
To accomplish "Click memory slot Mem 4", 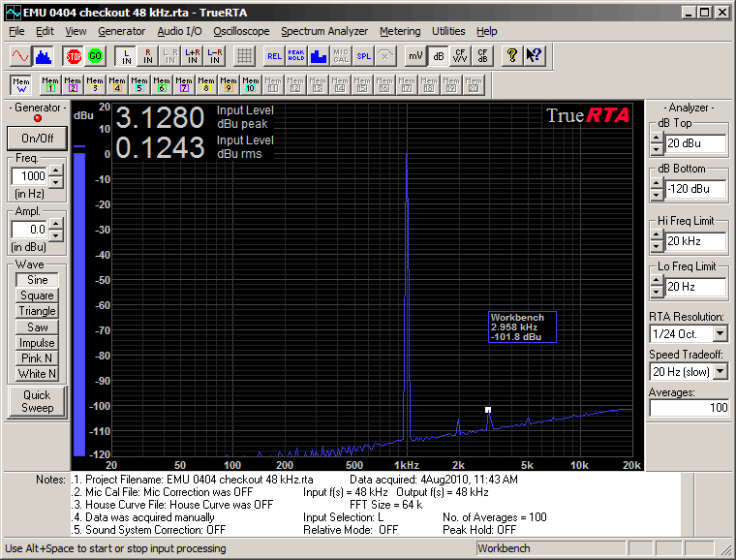I will (x=117, y=84).
